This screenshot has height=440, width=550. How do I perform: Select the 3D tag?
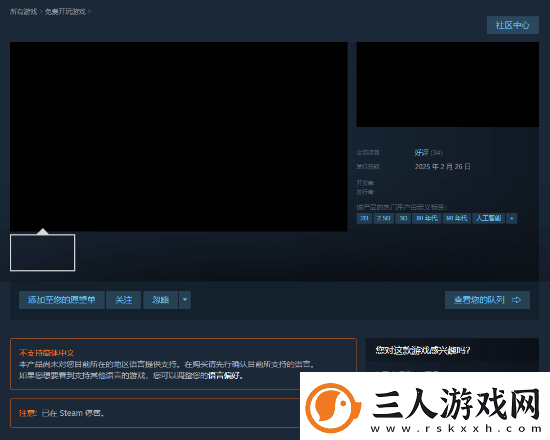pos(403,218)
